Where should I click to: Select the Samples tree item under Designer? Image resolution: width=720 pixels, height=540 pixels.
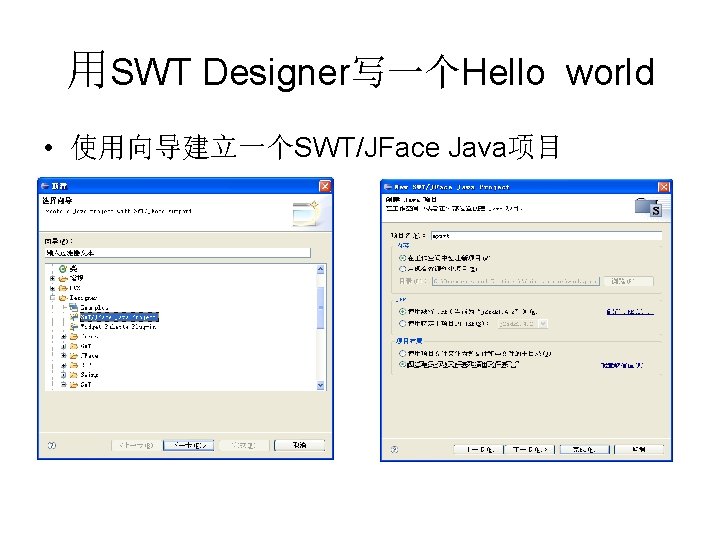(x=94, y=308)
